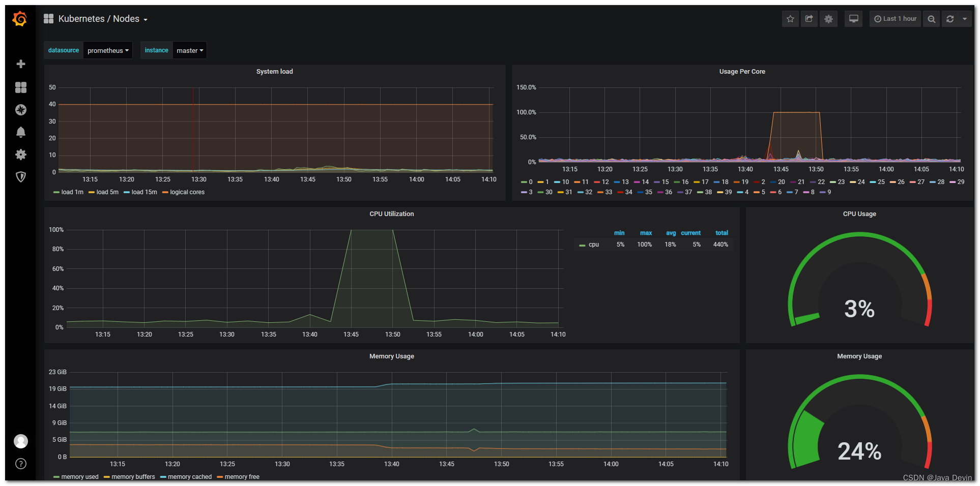Click the Memory Usage 24% gauge
The height and width of the screenshot is (486, 980).
860,422
